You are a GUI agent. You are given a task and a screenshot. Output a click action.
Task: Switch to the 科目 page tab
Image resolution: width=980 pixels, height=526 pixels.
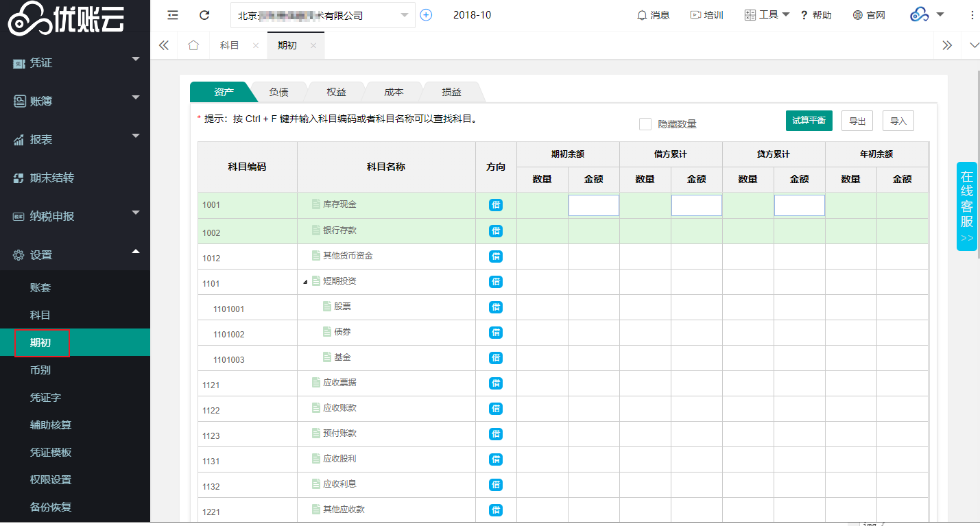[x=230, y=45]
